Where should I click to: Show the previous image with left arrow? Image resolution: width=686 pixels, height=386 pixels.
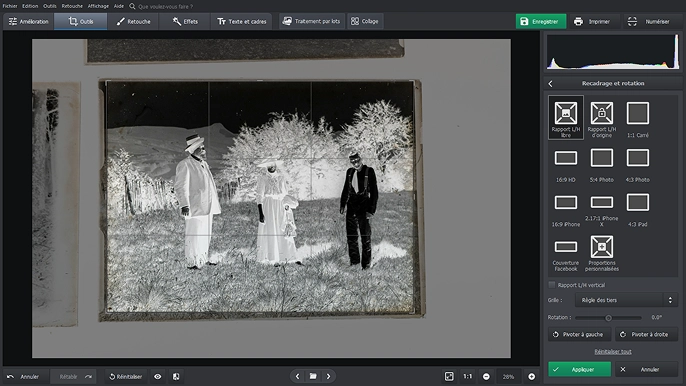[x=298, y=376]
